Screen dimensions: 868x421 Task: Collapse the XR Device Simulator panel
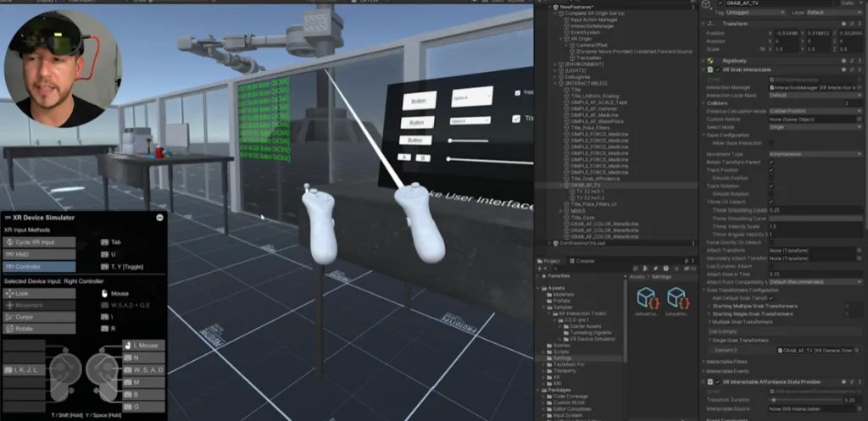(x=160, y=218)
